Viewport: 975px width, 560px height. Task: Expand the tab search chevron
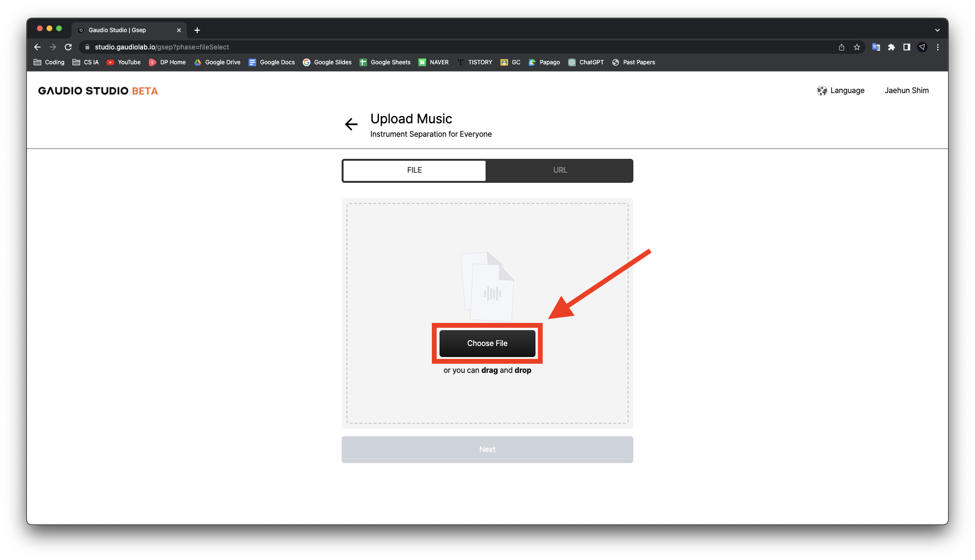[x=937, y=30]
